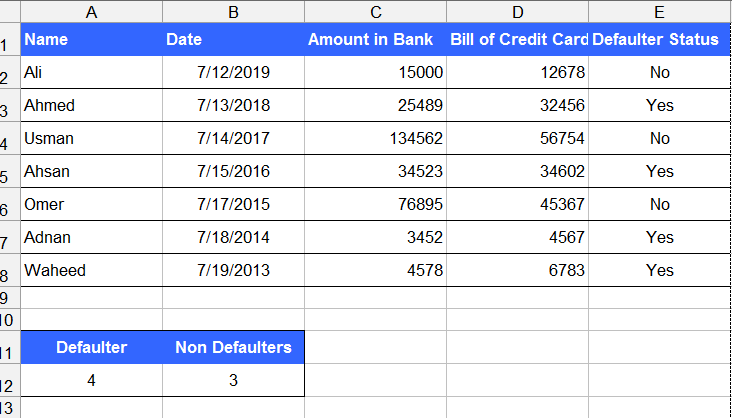Select column D header
The height and width of the screenshot is (418, 732).
click(517, 11)
